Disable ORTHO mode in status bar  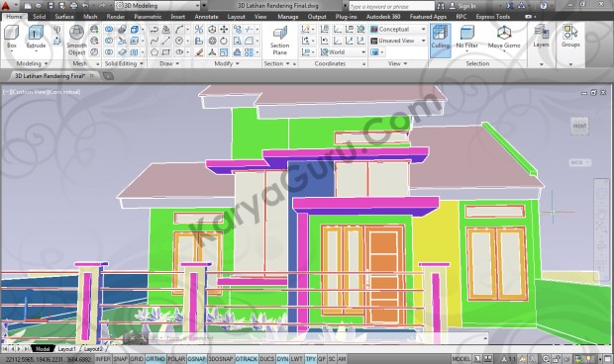point(155,359)
